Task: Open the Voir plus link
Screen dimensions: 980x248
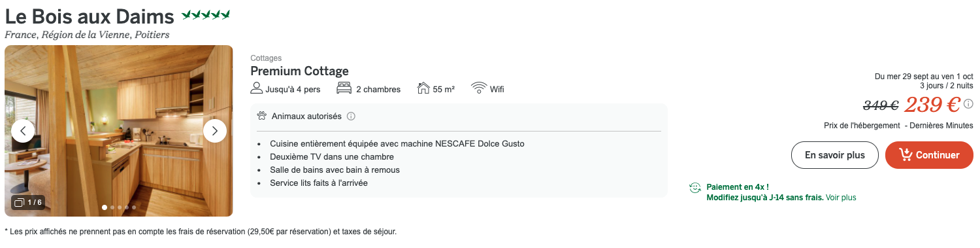Action: click(841, 197)
